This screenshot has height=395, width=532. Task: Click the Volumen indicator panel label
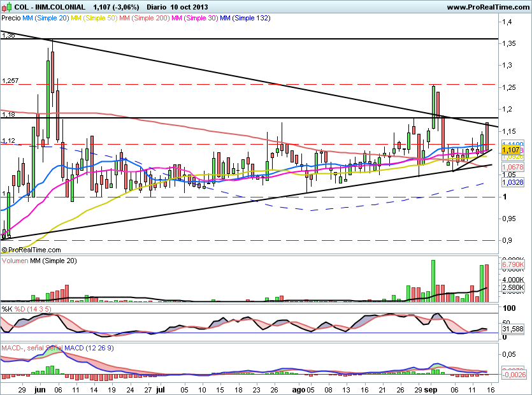click(x=16, y=262)
